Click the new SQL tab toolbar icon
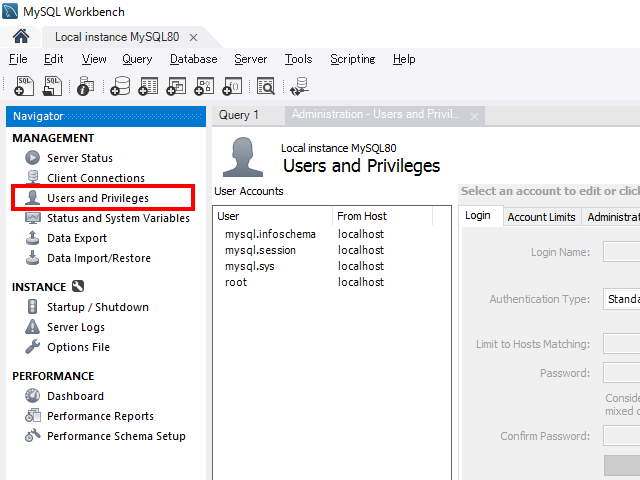 24,87
